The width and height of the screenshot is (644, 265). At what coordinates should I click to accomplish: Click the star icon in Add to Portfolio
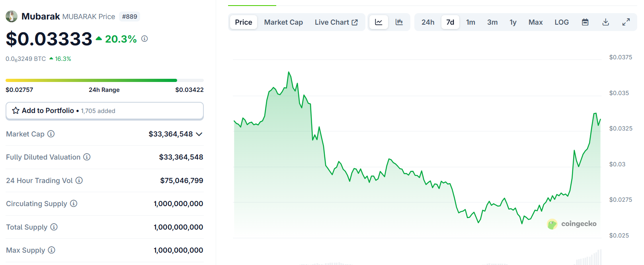pos(16,111)
